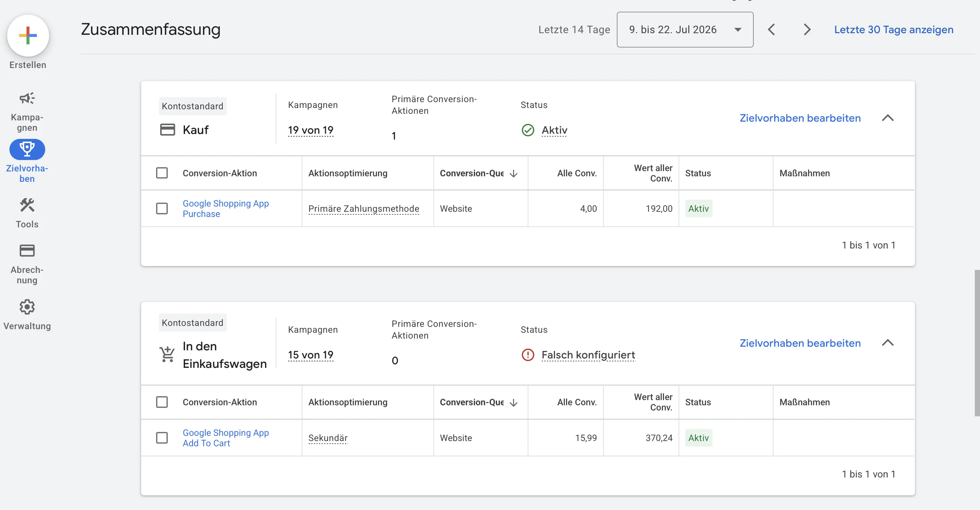Screen dimensions: 980x510
Task: Click the 192,00 value cell
Action: pyautogui.click(x=659, y=208)
